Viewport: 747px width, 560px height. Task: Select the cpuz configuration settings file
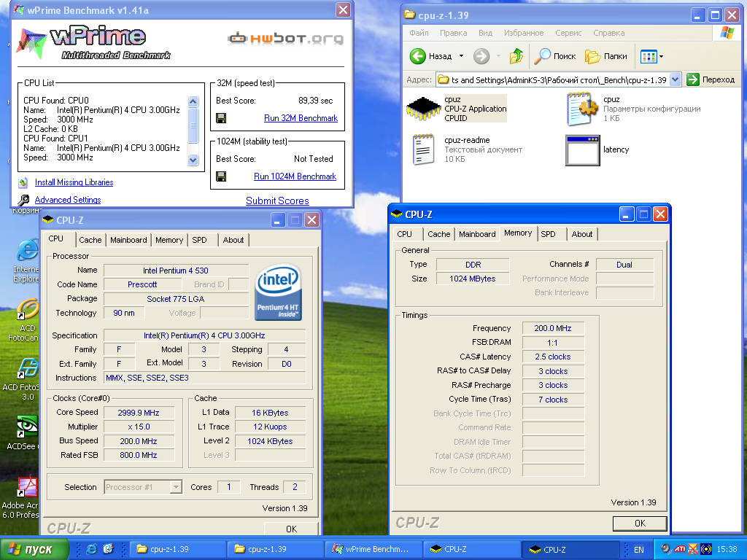(x=634, y=109)
